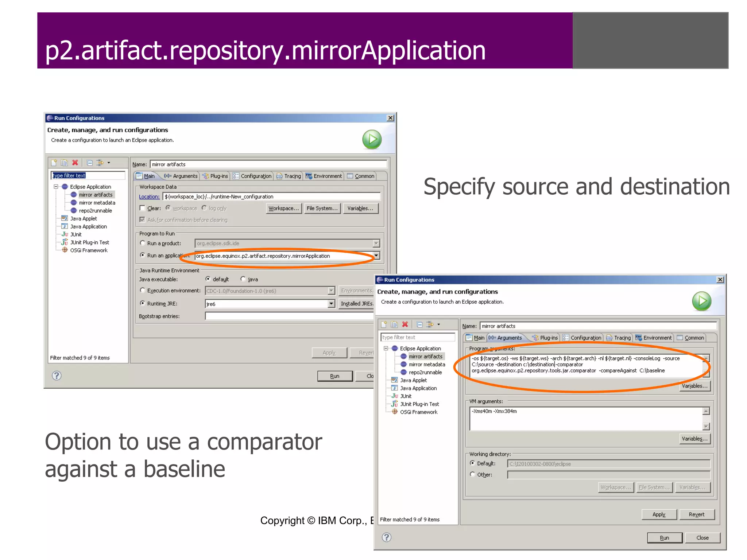The image size is (747, 560).
Task: Select Other working directory radio
Action: coord(473,475)
